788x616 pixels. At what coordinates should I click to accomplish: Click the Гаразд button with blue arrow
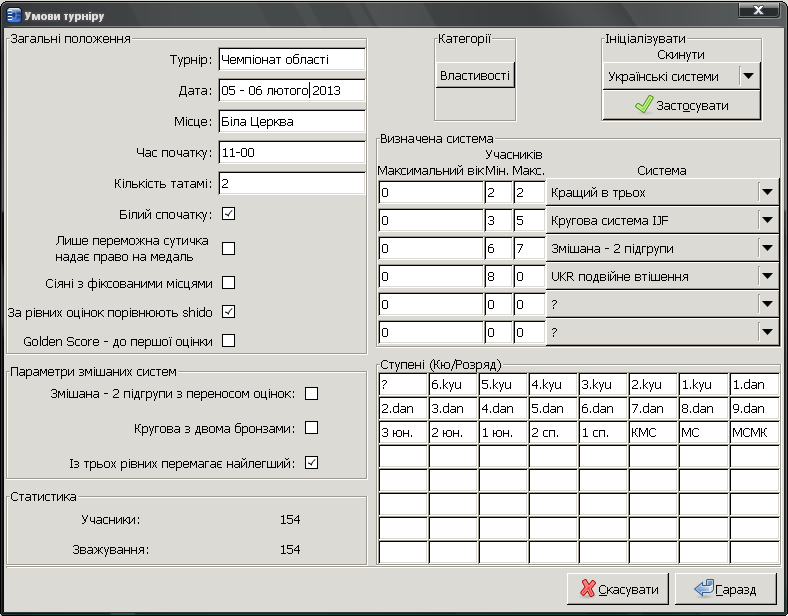725,589
